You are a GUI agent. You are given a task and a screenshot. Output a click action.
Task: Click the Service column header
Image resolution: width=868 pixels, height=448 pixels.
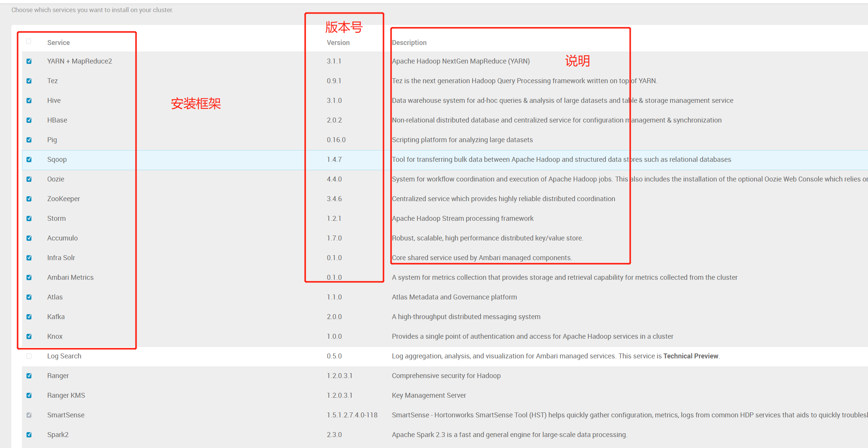pyautogui.click(x=58, y=43)
